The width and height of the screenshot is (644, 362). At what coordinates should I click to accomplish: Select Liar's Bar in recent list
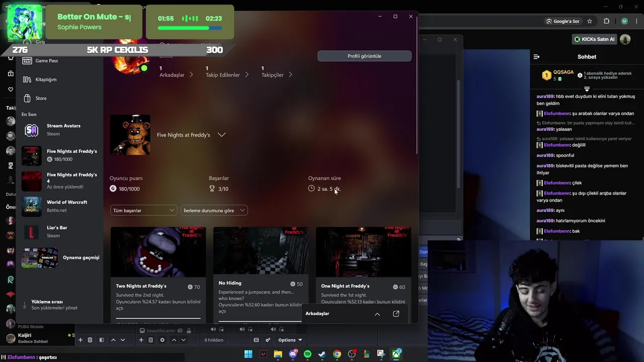(x=60, y=231)
